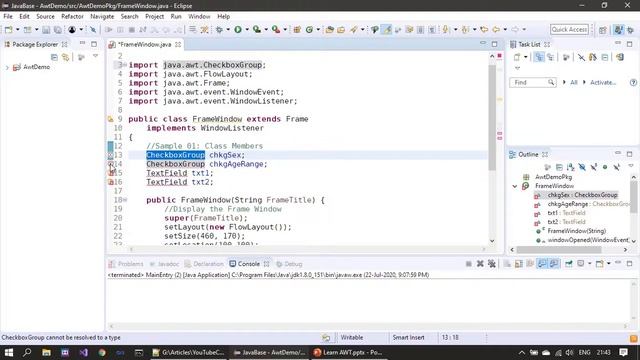Click the Task List help question icon
640x360 pixels.
633,82
